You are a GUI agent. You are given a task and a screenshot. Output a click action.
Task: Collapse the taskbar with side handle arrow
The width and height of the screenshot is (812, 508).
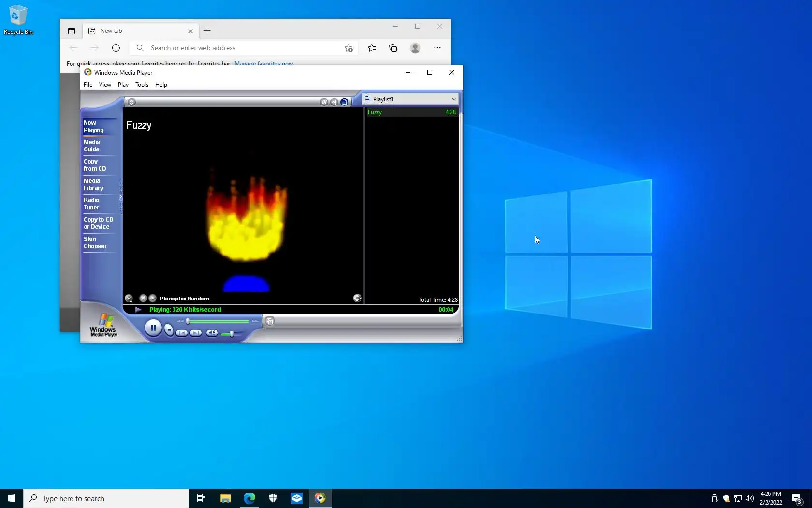[x=121, y=197]
